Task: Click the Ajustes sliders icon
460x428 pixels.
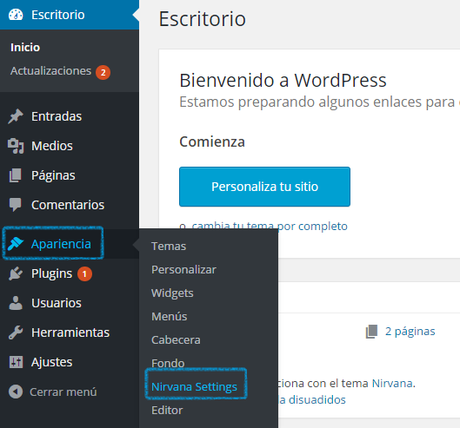Action: pyautogui.click(x=16, y=362)
